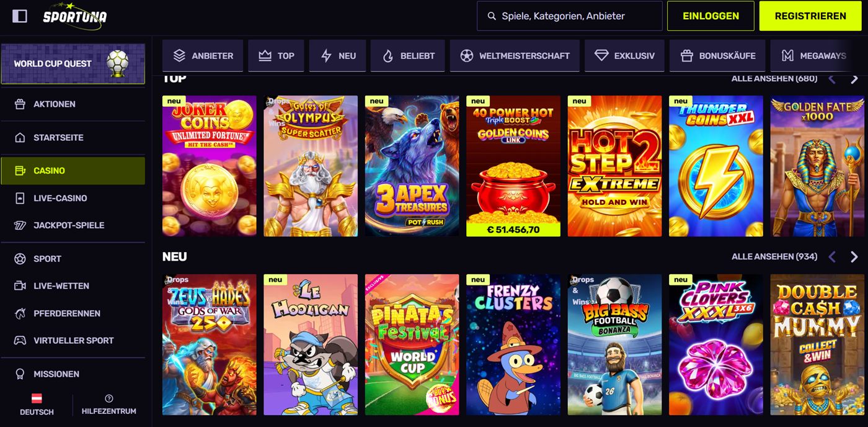The width and height of the screenshot is (868, 427).
Task: Go to Startseite in sidebar
Action: 73,138
